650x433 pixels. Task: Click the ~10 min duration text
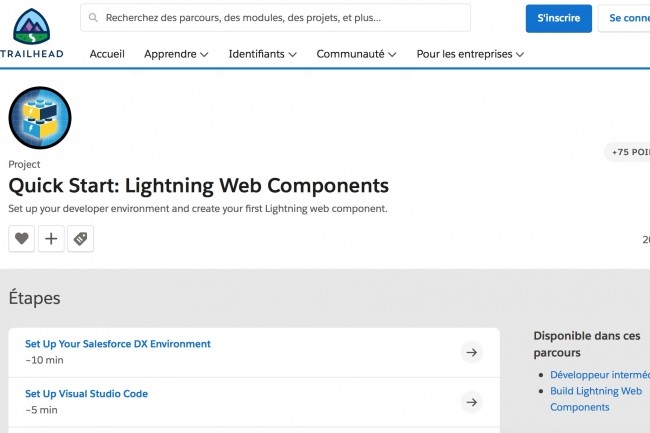pos(44,360)
